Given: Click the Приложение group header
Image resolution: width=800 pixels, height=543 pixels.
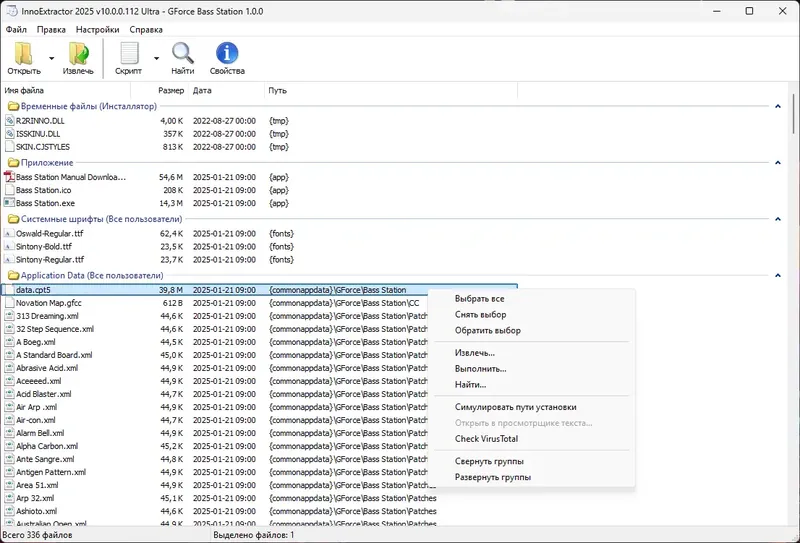Looking at the screenshot, I should [x=47, y=162].
